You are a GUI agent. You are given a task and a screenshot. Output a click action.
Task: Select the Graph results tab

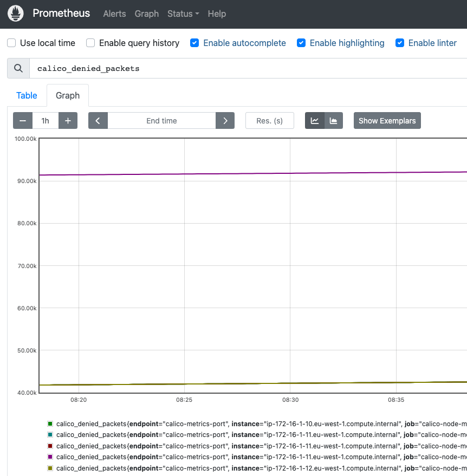tap(68, 95)
